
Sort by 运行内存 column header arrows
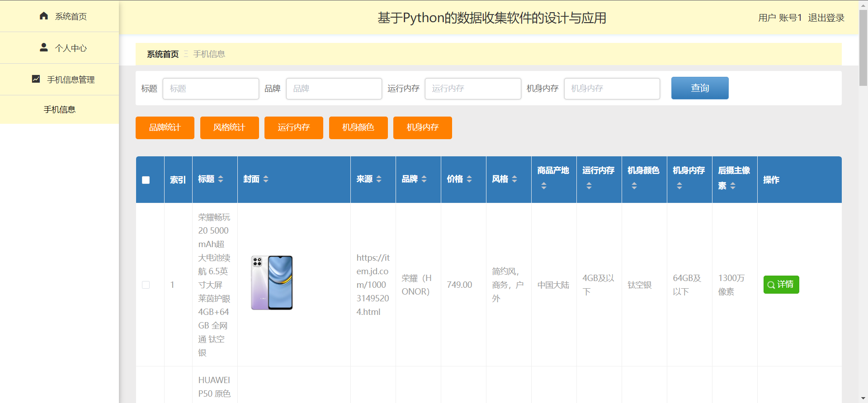[x=589, y=186]
